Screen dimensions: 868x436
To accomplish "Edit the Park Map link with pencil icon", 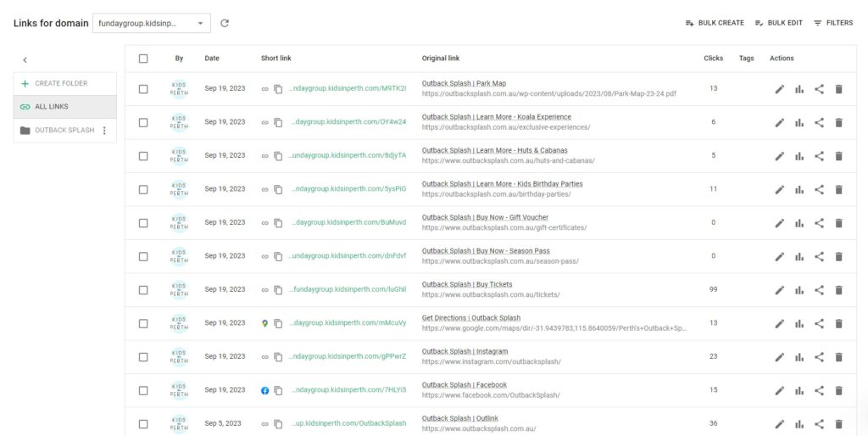I will coord(779,89).
